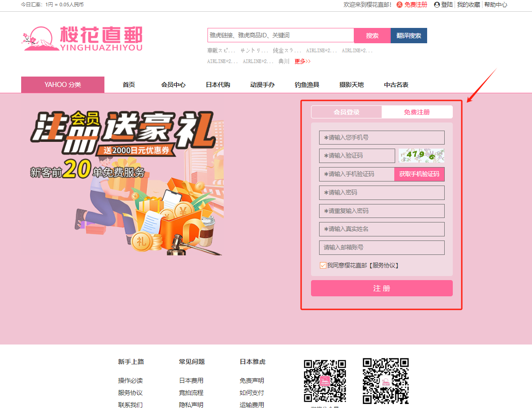Click the 翻译搜索 button
Viewport: 532px width, 408px height.
(409, 35)
